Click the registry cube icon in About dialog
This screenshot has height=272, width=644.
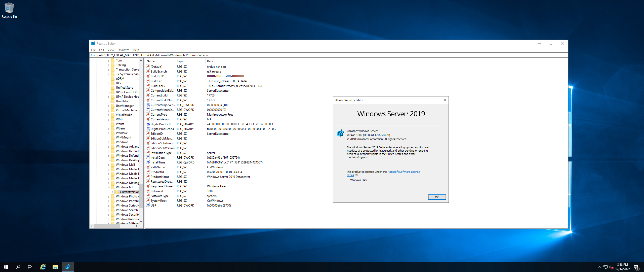click(x=340, y=133)
